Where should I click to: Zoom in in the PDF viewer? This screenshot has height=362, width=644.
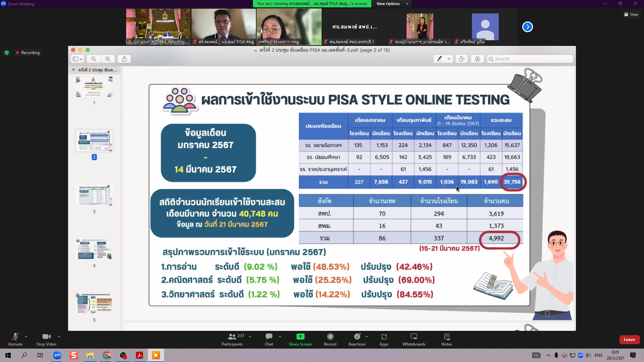tap(108, 59)
